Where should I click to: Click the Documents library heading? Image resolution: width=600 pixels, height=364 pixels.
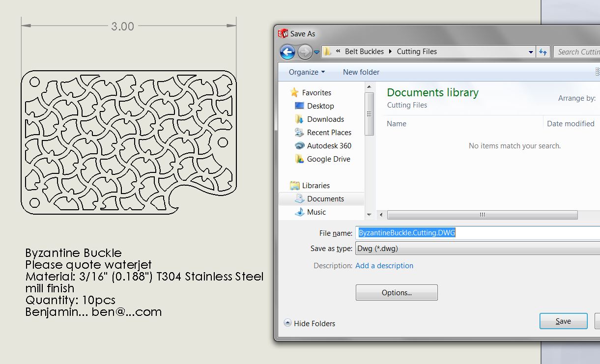(x=432, y=92)
